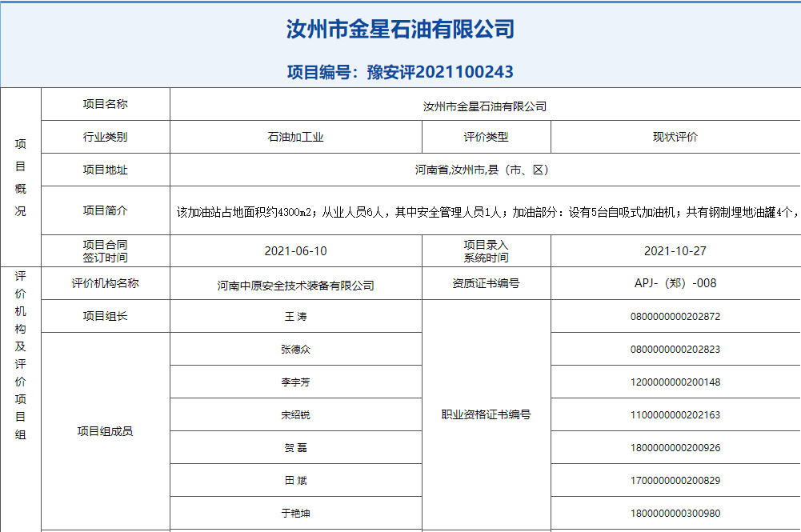Select member name 贺 磊

(296, 448)
